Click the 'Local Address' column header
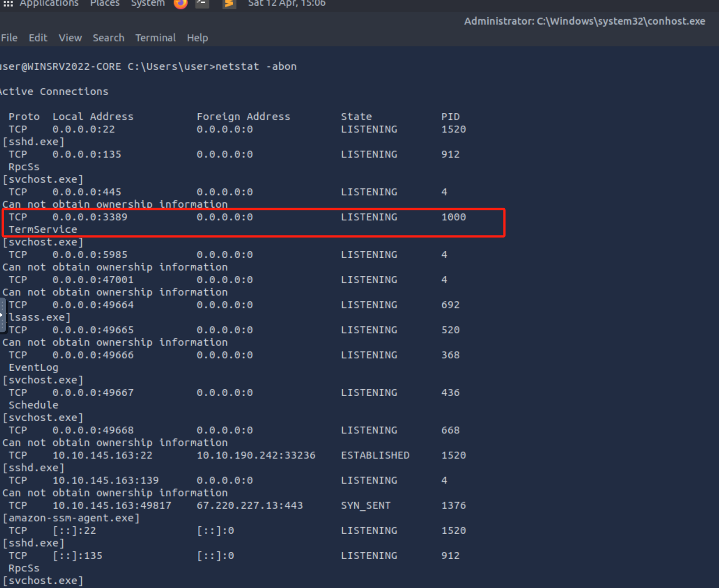Viewport: 719px width, 588px height. click(93, 117)
